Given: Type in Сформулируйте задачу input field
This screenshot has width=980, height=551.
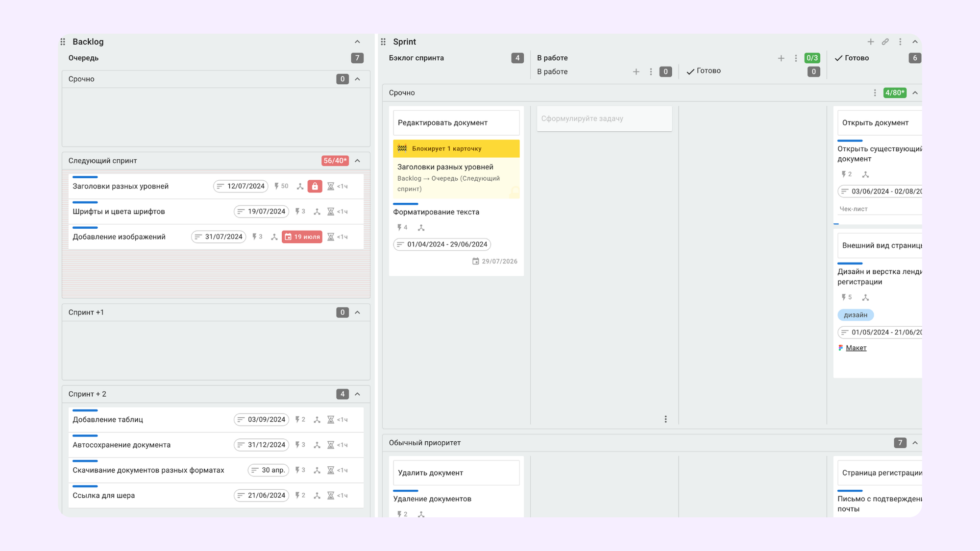Looking at the screenshot, I should [604, 119].
